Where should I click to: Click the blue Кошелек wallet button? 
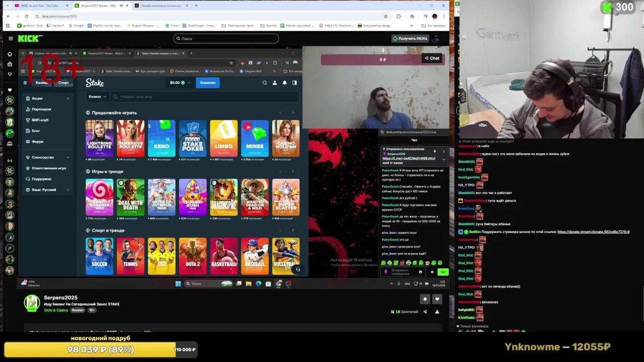tap(208, 82)
